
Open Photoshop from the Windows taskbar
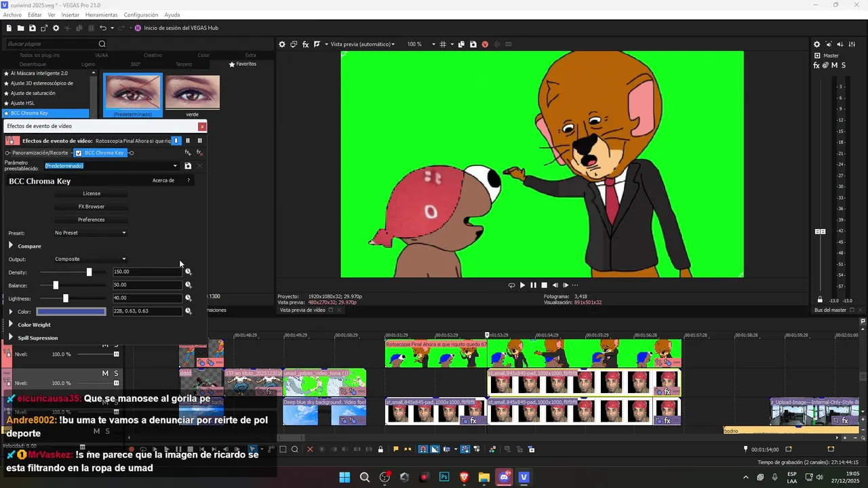click(x=444, y=477)
